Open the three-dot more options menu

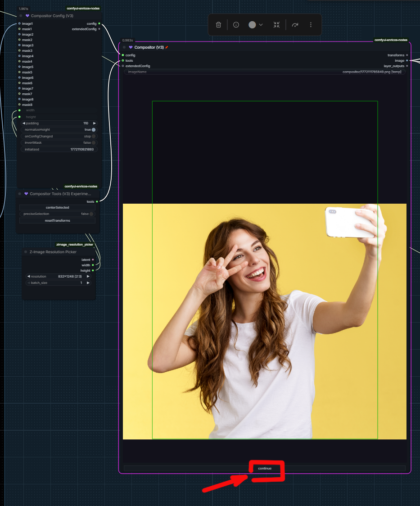tap(311, 25)
